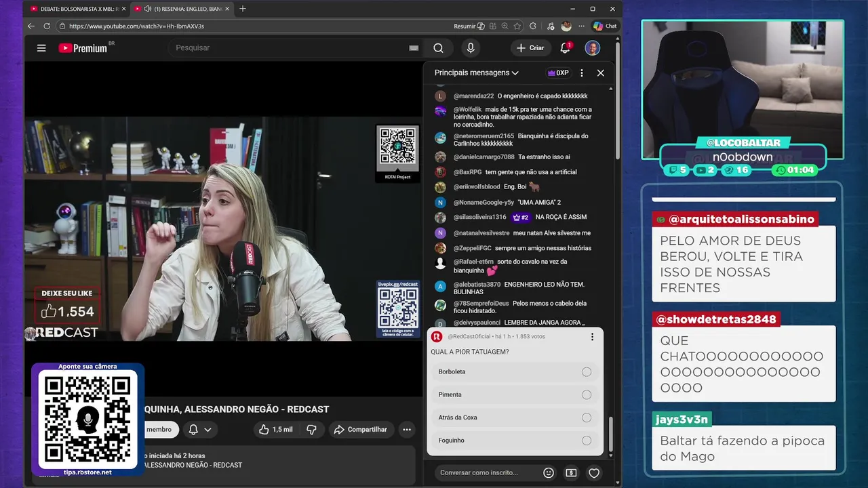Click the 01:04 timer on webcam overlay
Viewport: 868px width, 488px height.
(795, 170)
